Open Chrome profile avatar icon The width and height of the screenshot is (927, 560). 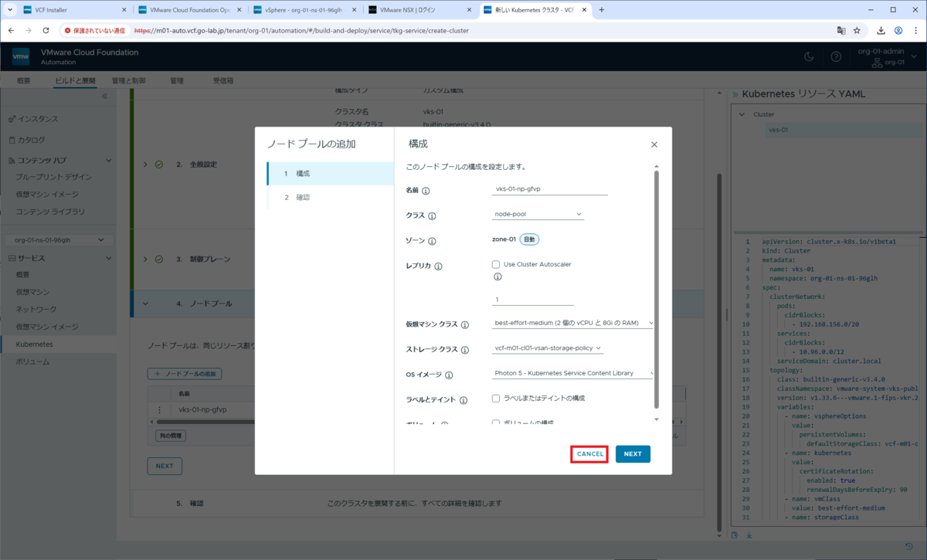[898, 30]
